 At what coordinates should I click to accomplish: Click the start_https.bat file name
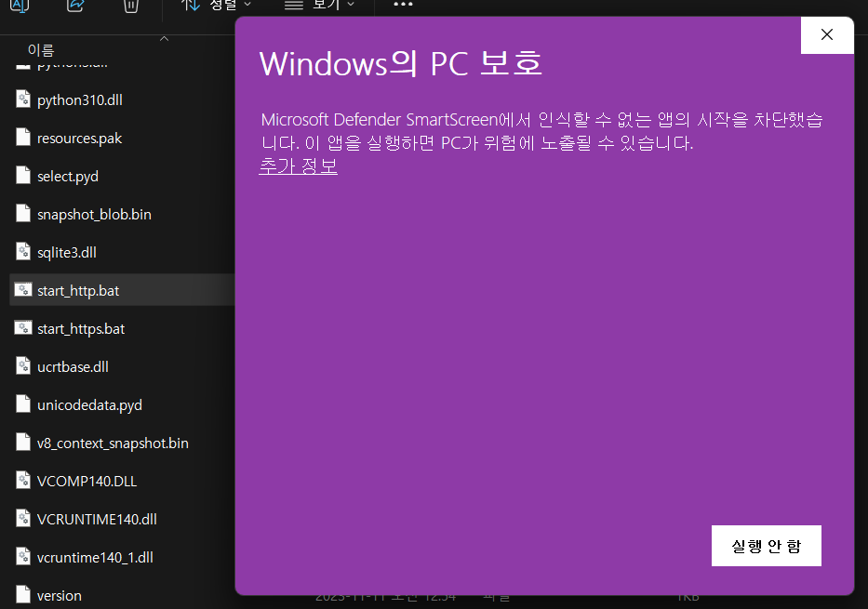pyautogui.click(x=81, y=329)
